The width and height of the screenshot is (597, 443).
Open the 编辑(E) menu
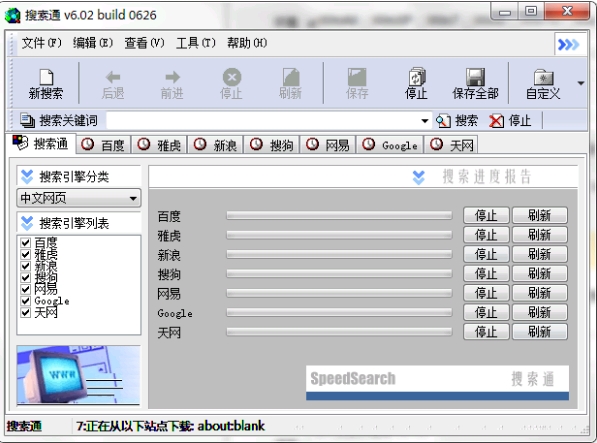(x=93, y=43)
